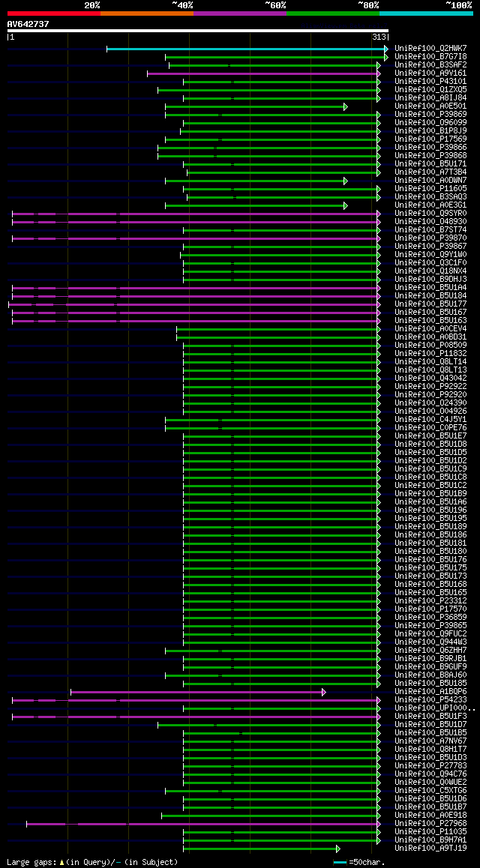
Task: Click the purple alignment bar of UniRef100_A1BQP6
Action: 198,692
